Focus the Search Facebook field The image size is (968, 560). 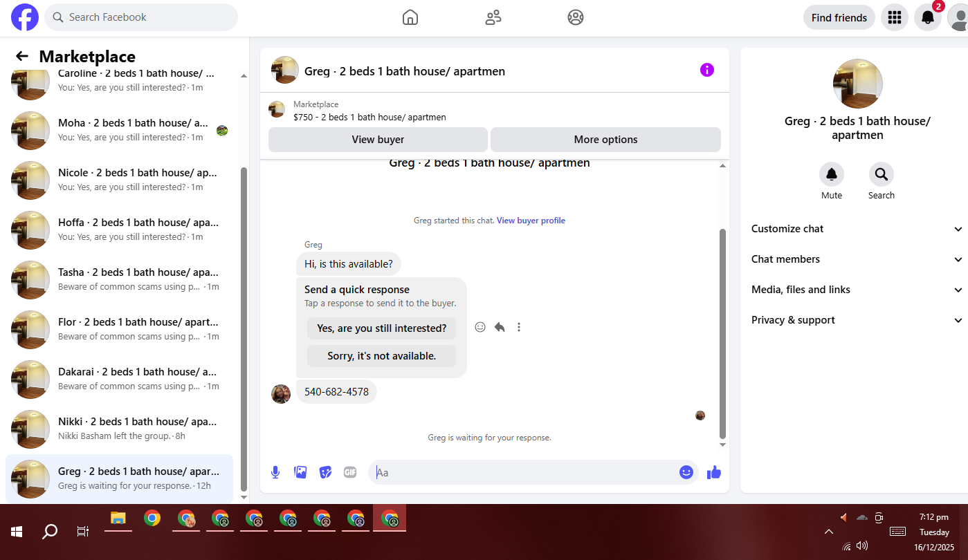(x=141, y=17)
